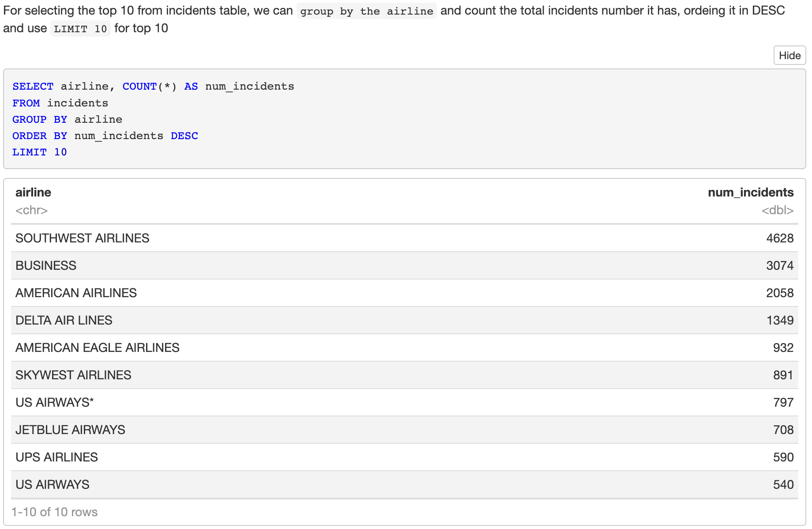
Task: Click the US AIRWAYS* cell with asterisk
Action: click(55, 402)
